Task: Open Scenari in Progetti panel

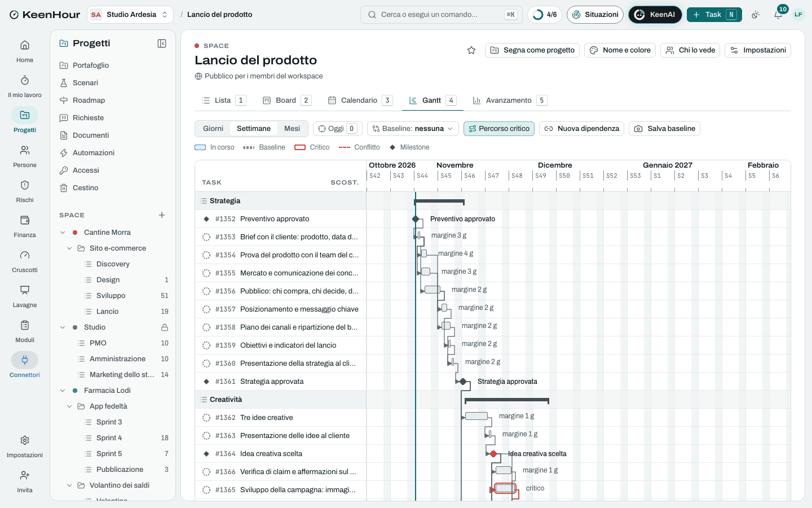Action: (x=113, y=83)
